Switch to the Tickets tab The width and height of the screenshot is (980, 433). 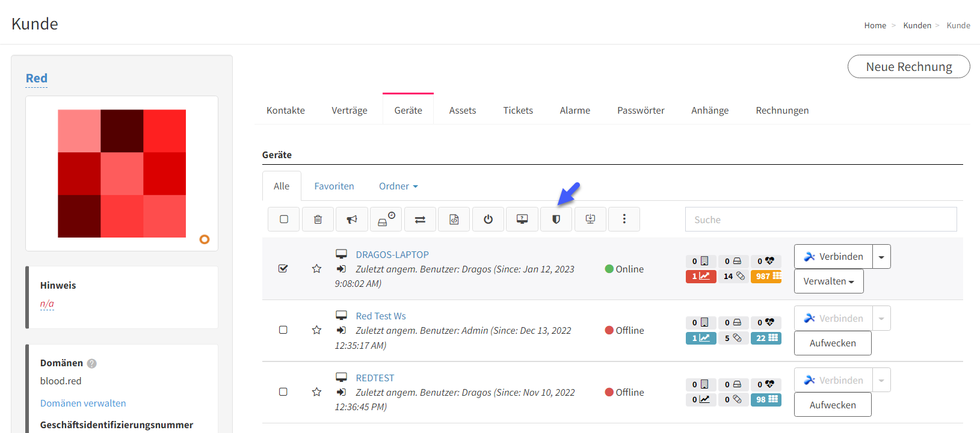coord(518,110)
